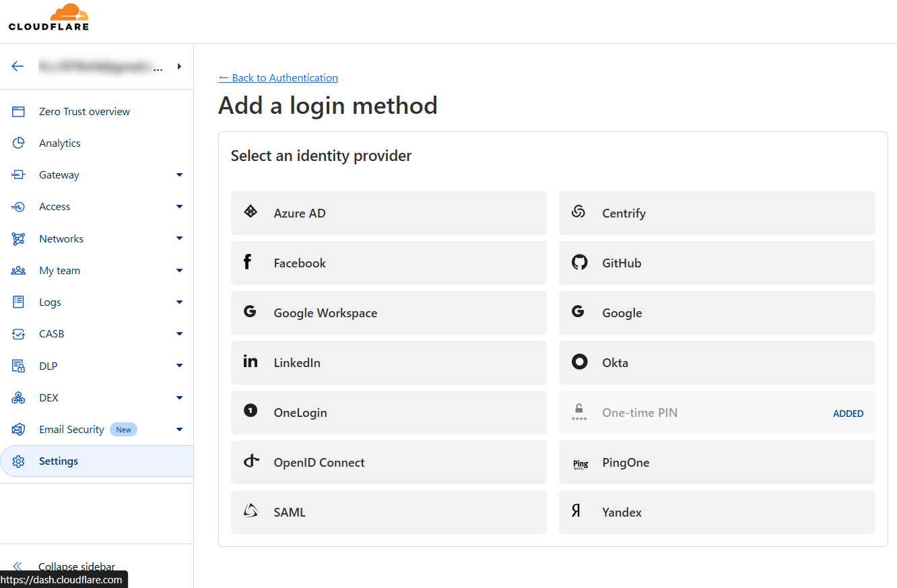Expand the Gateway dropdown arrow
The image size is (897, 588).
pyautogui.click(x=179, y=175)
